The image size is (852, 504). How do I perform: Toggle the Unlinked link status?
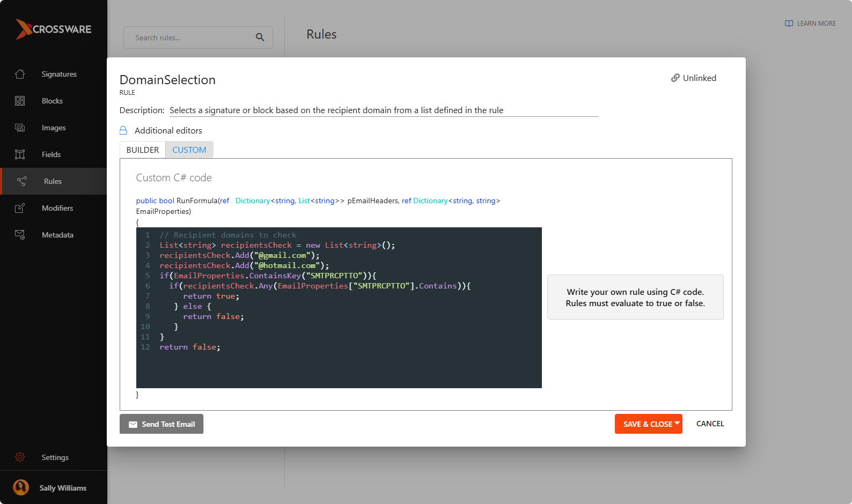click(x=693, y=78)
